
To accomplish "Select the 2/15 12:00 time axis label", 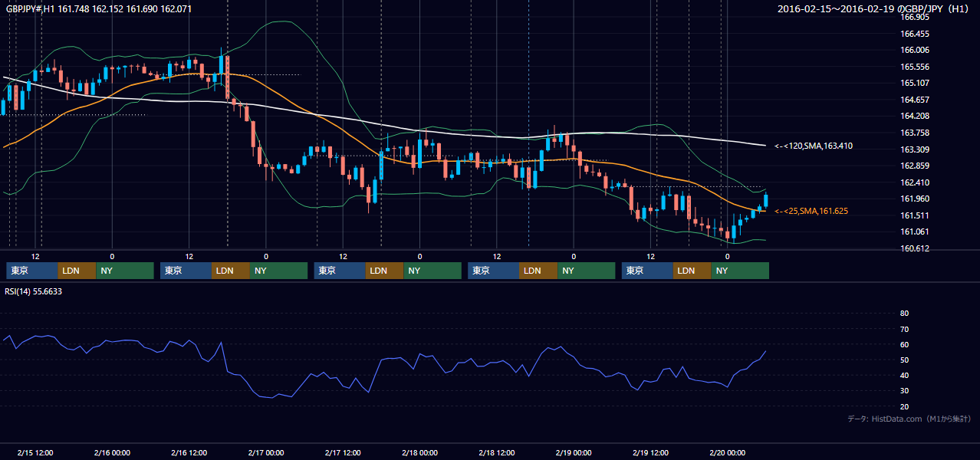I will pos(35,452).
